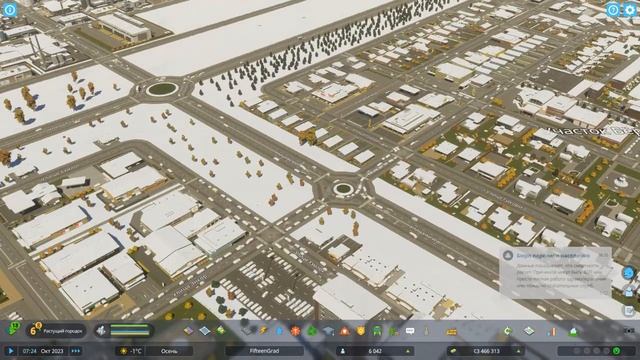The height and width of the screenshot is (360, 640).
Task: Open the Garbage management recycling menu
Action: pyautogui.click(x=312, y=331)
